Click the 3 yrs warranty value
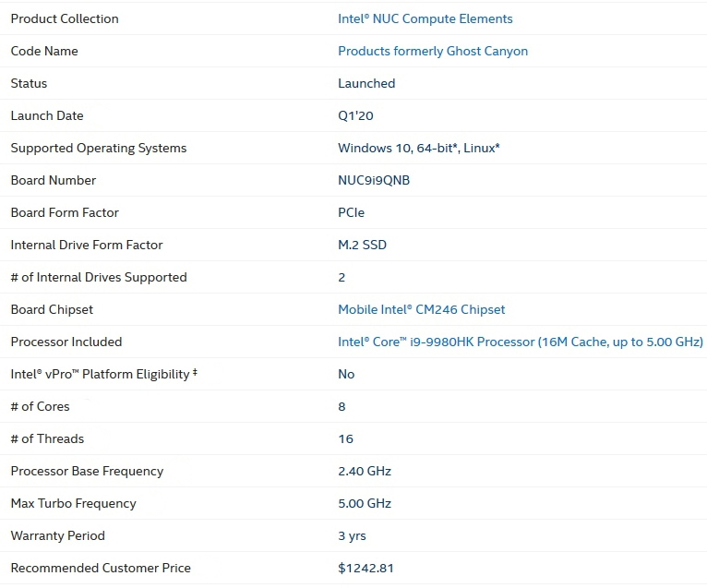 (x=353, y=536)
